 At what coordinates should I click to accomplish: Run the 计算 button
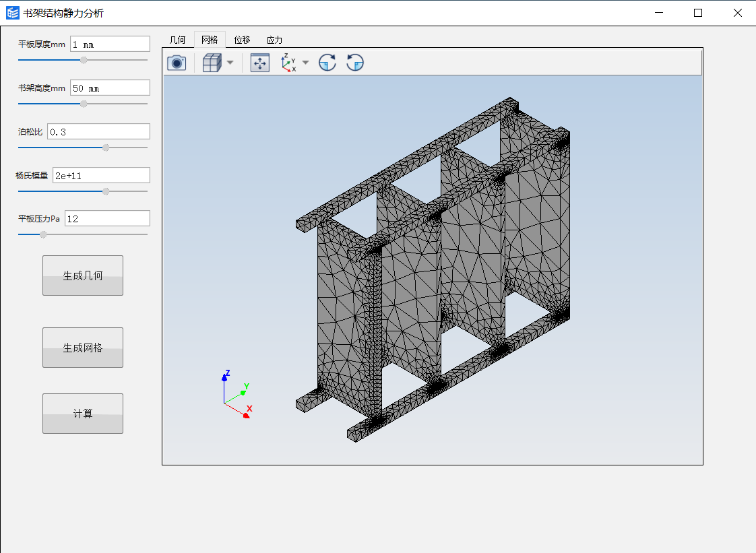[83, 414]
